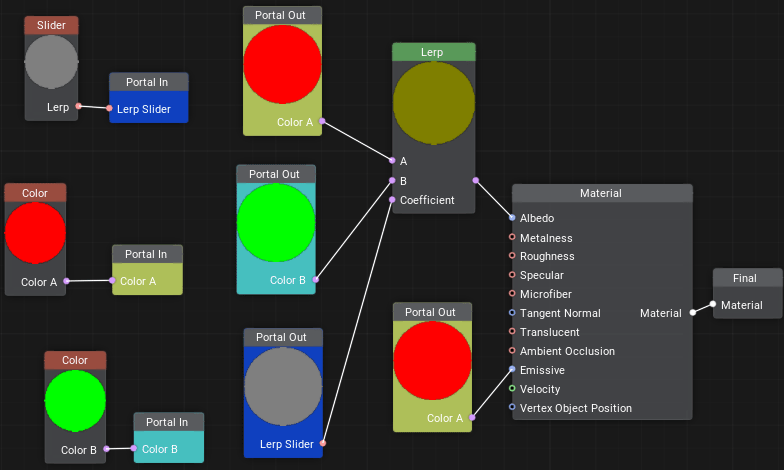Click the Tangent Normal input pin
The image size is (784, 470).
[512, 313]
